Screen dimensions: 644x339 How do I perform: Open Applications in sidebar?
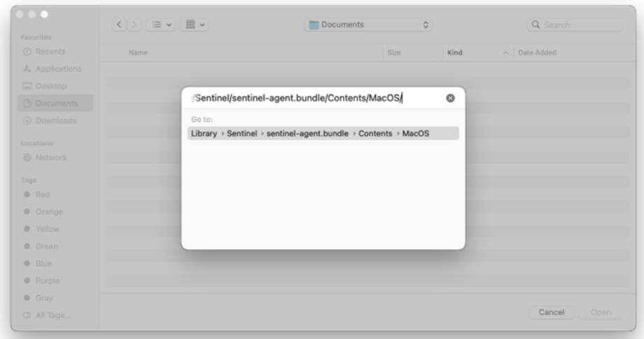pyautogui.click(x=55, y=69)
